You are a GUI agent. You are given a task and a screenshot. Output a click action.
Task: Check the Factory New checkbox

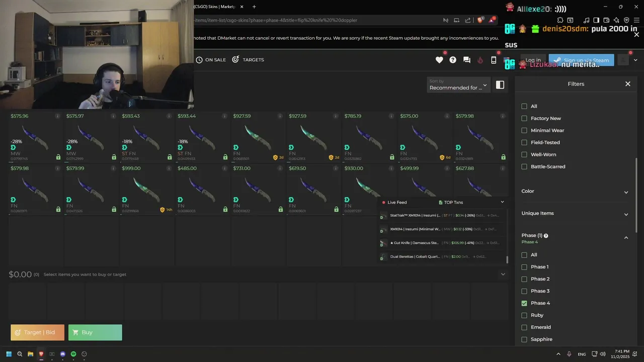(524, 118)
